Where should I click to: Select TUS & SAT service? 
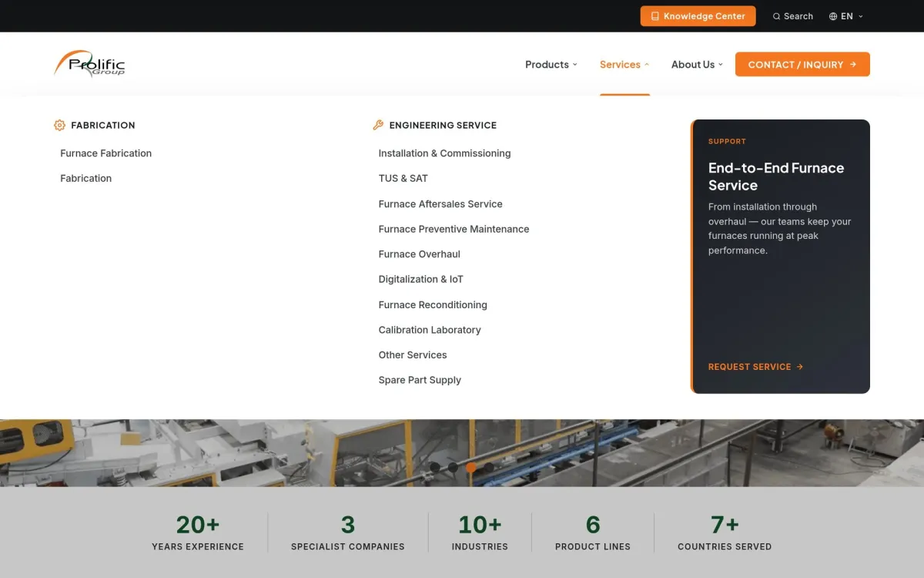tap(403, 178)
